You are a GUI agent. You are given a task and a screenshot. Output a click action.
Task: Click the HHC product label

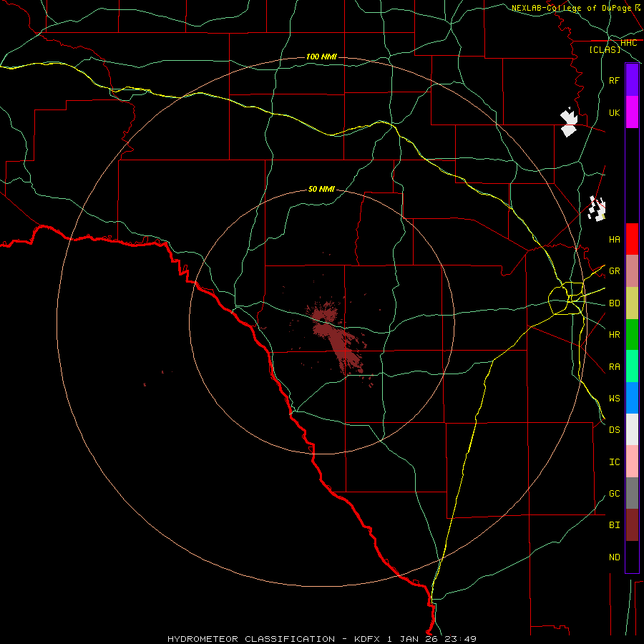628,43
